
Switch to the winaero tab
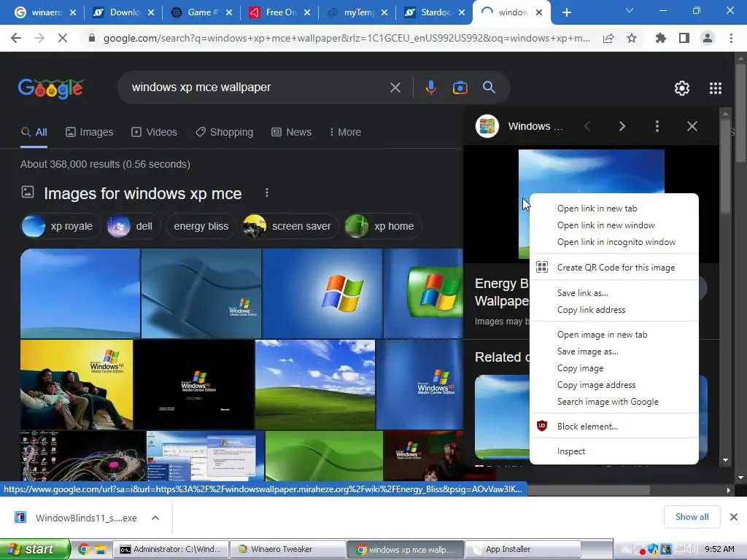click(45, 12)
